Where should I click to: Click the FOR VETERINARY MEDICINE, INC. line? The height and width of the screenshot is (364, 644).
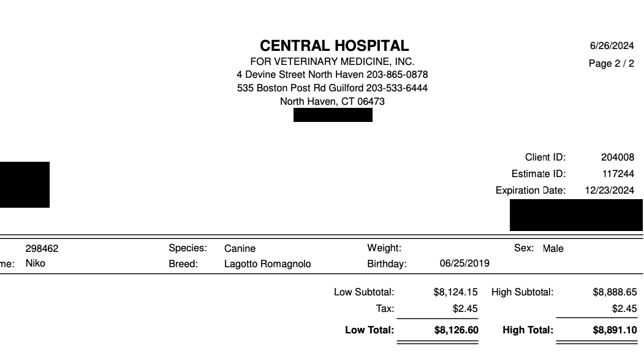332,62
